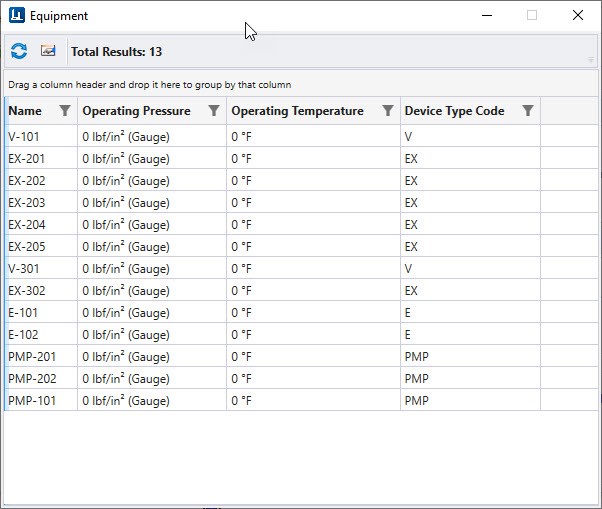Click V-301 device type code V
This screenshot has width=602, height=509.
coord(408,269)
